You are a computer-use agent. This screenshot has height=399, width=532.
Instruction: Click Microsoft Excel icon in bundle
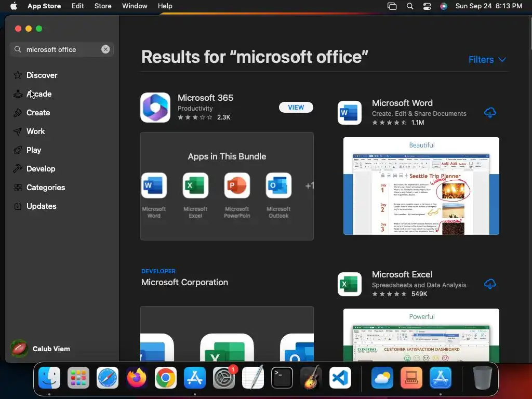(x=195, y=185)
